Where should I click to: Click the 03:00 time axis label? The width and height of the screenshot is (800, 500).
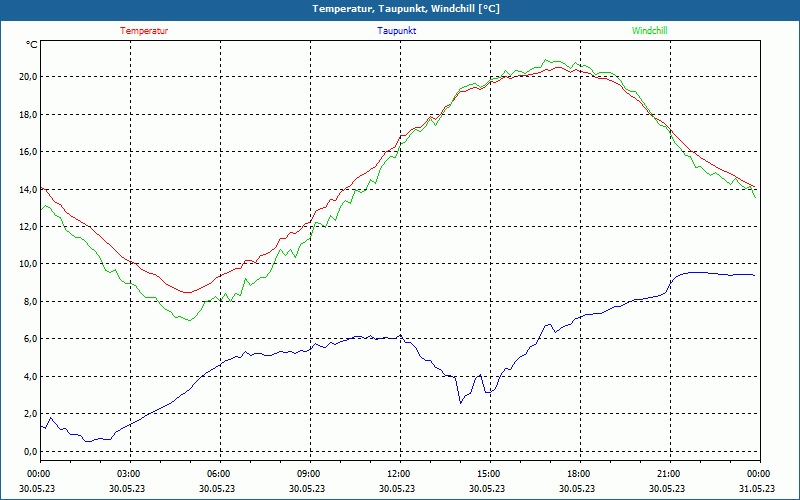pyautogui.click(x=131, y=474)
